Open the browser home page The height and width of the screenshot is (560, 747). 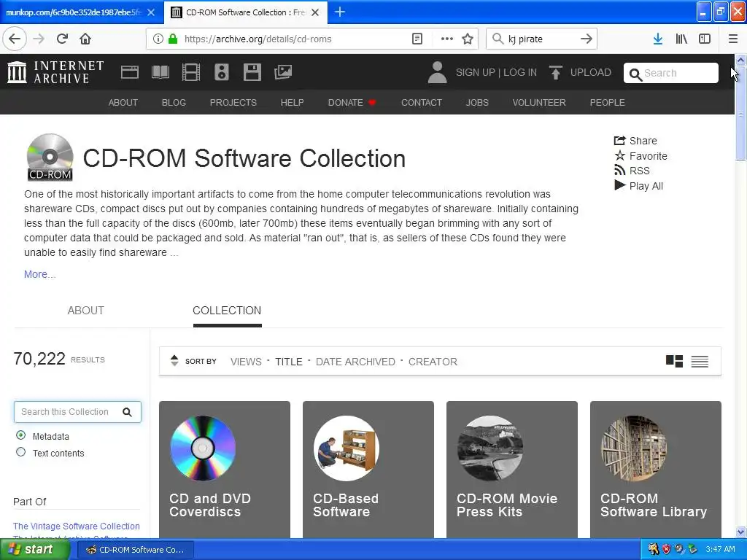[85, 39]
